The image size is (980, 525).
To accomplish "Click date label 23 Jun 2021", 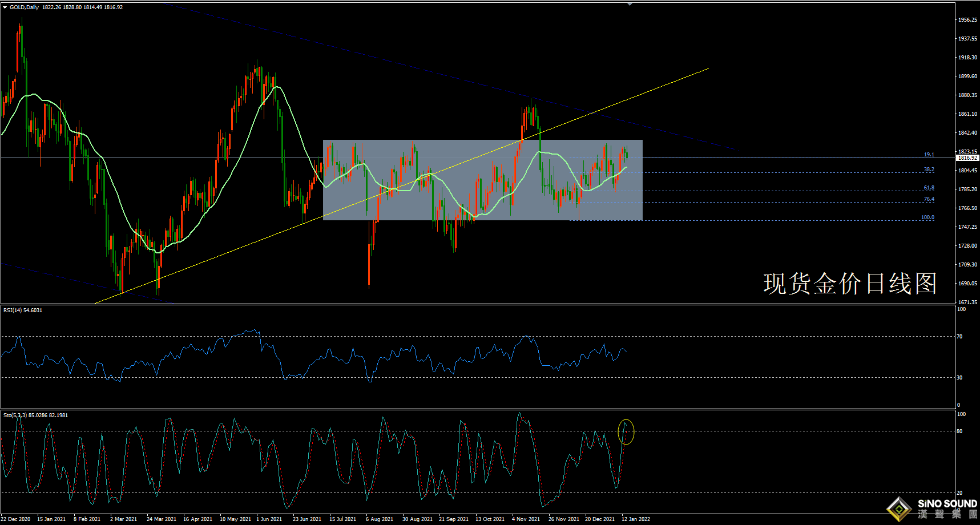I will (x=307, y=519).
